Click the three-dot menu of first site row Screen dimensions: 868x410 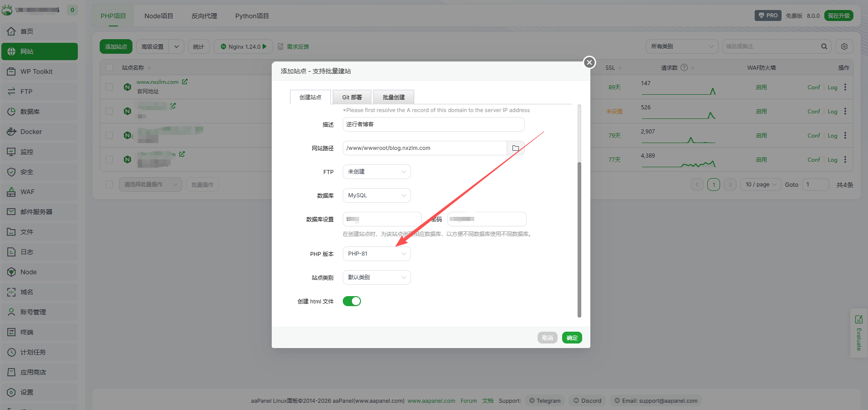pos(845,87)
